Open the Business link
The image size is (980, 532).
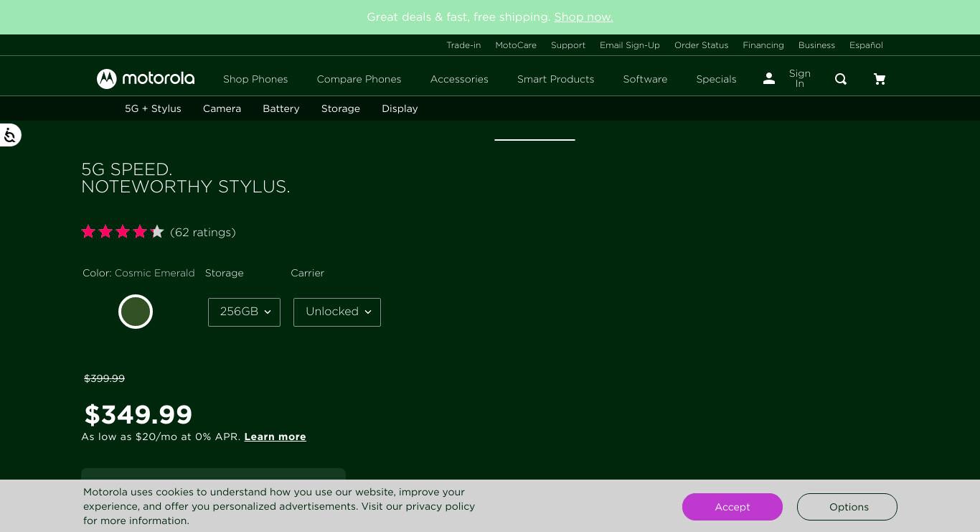tap(816, 45)
